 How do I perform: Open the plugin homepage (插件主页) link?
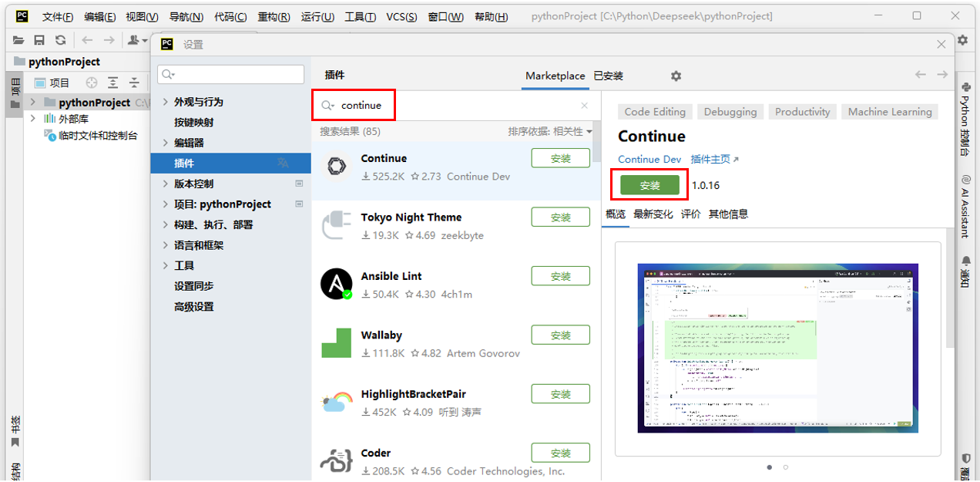714,159
